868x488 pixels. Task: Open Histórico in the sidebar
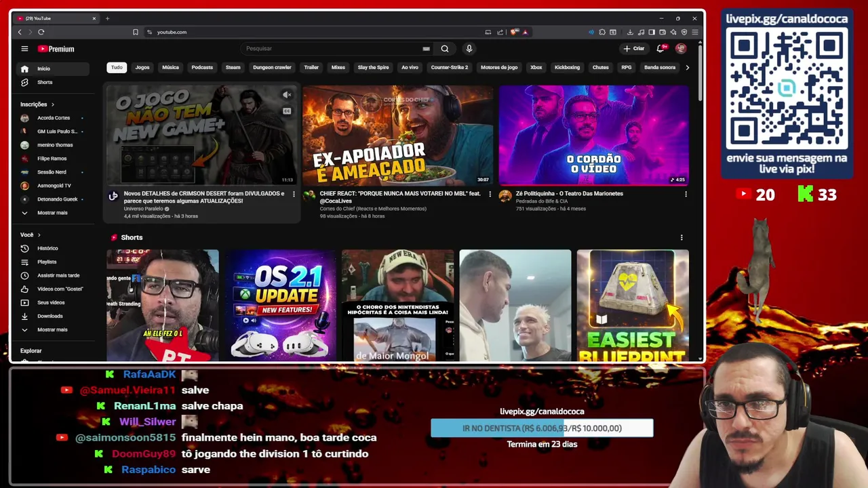53,248
